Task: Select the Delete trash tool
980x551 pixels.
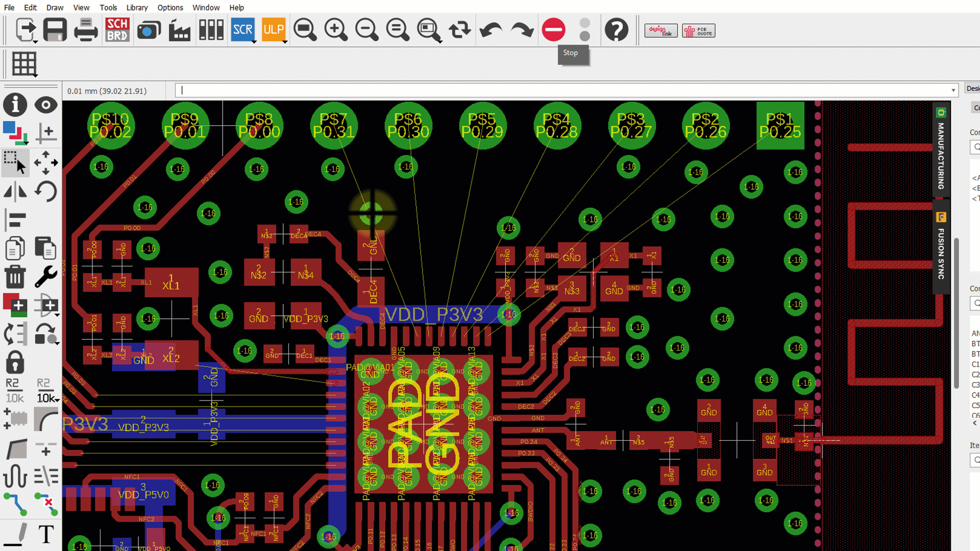Action: [15, 277]
